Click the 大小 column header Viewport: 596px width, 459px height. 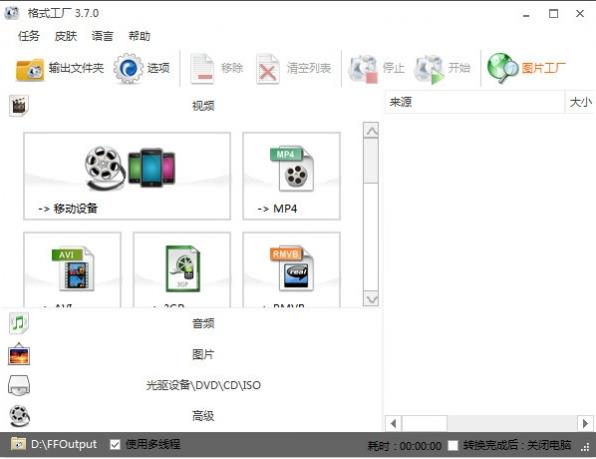pyautogui.click(x=580, y=102)
